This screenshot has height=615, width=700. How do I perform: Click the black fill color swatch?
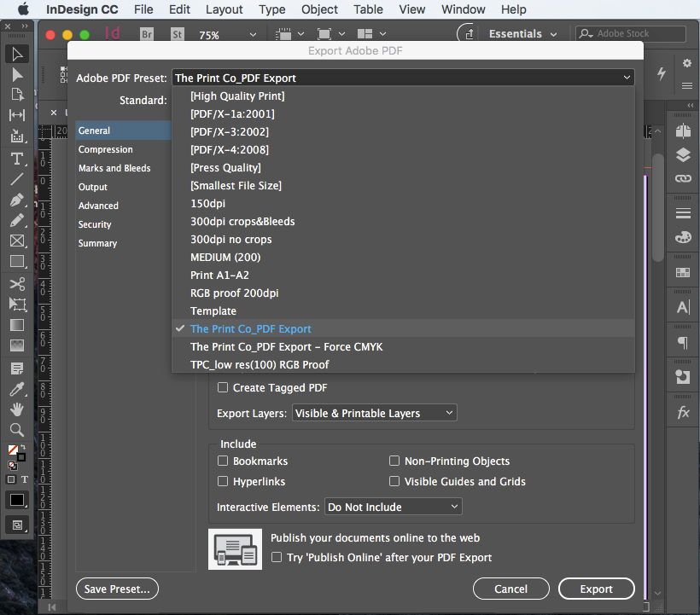tap(17, 500)
